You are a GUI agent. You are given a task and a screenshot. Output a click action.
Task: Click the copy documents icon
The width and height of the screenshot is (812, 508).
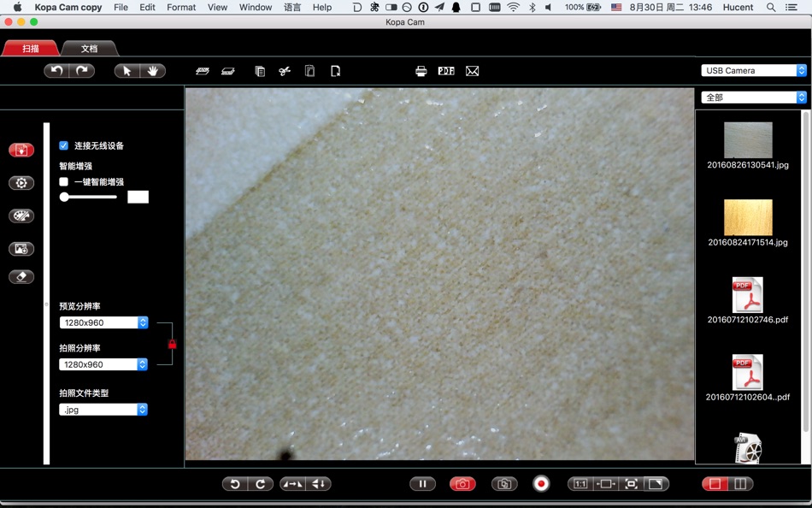pos(260,71)
